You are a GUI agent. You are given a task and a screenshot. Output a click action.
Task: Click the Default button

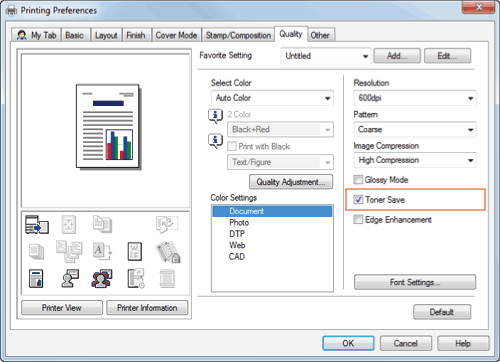[x=442, y=312]
